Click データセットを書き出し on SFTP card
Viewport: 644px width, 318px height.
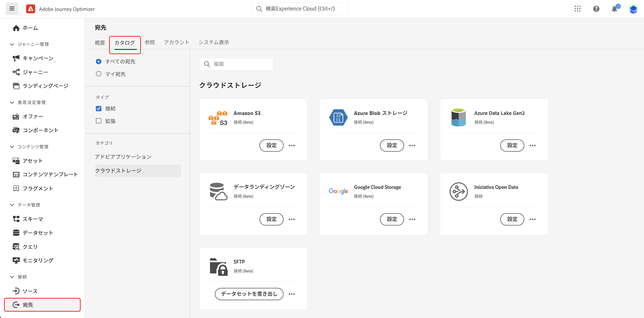249,294
